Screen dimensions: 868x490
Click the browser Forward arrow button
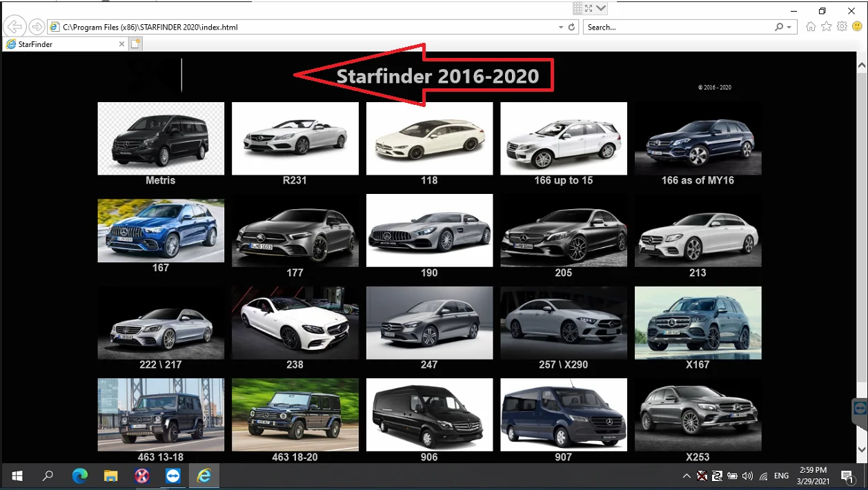[37, 27]
